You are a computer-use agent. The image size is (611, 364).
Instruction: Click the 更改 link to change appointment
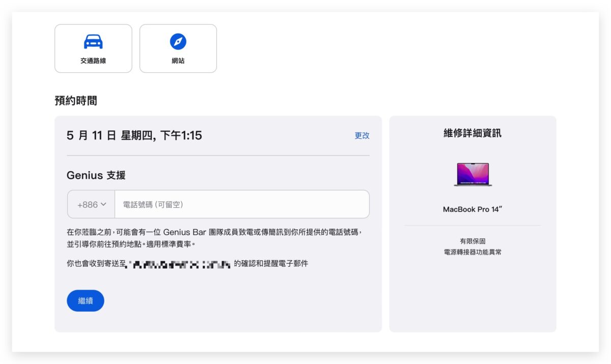pos(362,135)
